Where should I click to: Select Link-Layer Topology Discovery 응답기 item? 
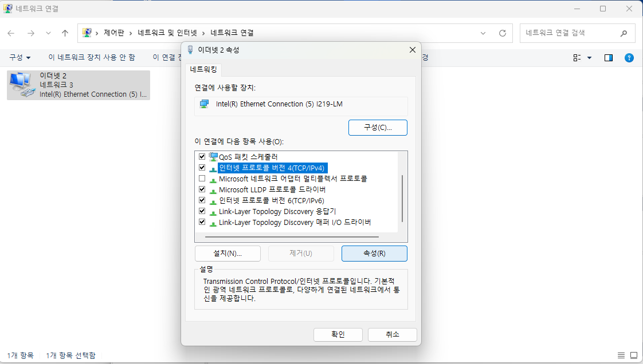point(277,212)
